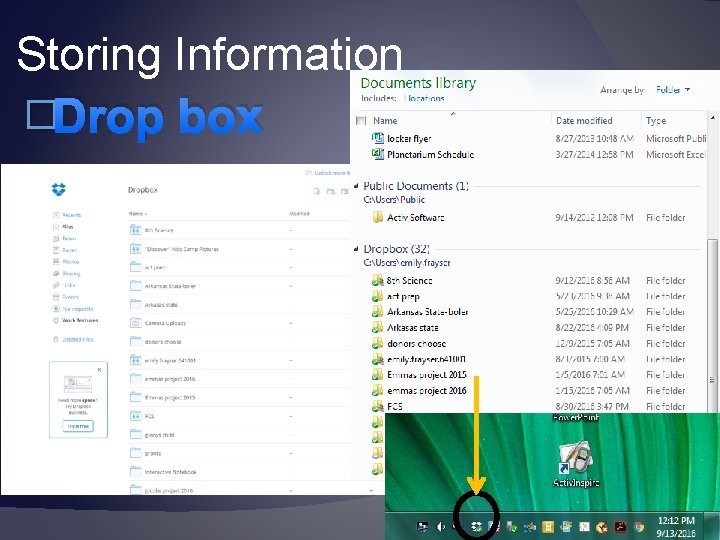720x540 pixels.
Task: Open Deleted Files in the Dropbox sidebar
Action: pos(78,339)
